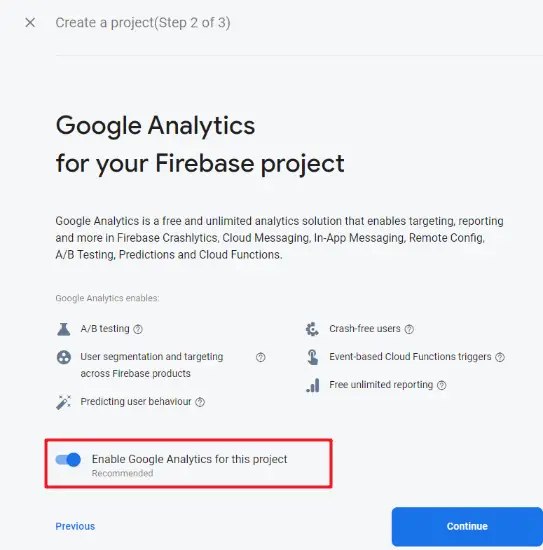Click the A/B testing feature label
Image resolution: width=543 pixels, height=550 pixels.
[105, 329]
